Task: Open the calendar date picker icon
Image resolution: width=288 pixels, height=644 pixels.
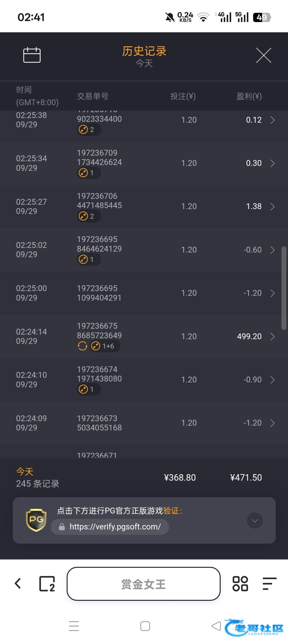Action: tap(32, 55)
